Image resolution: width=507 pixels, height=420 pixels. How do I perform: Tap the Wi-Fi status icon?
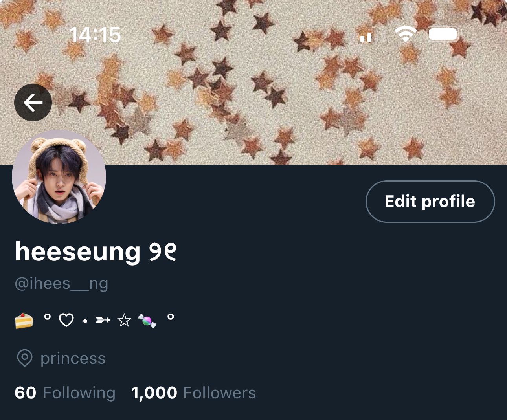tap(405, 35)
